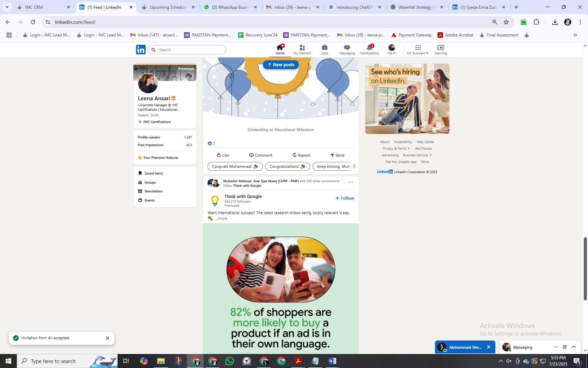
Task: Close Muhammad She... chat bubble
Action: point(489,347)
